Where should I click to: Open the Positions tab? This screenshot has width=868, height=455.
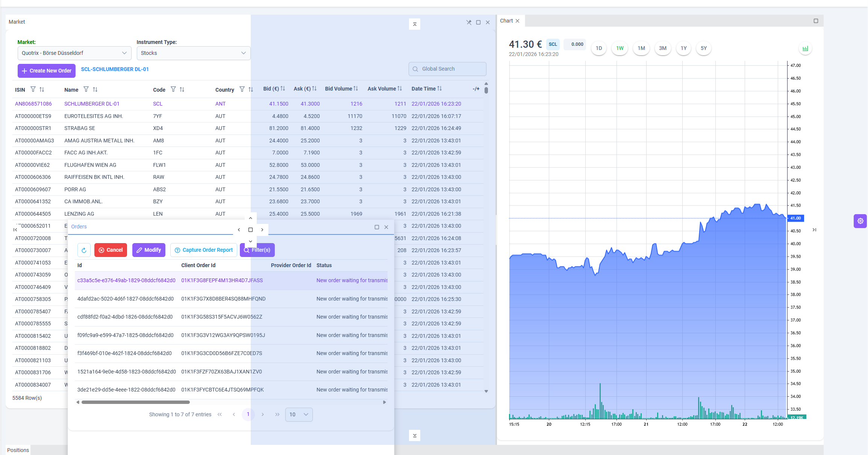[x=18, y=450]
